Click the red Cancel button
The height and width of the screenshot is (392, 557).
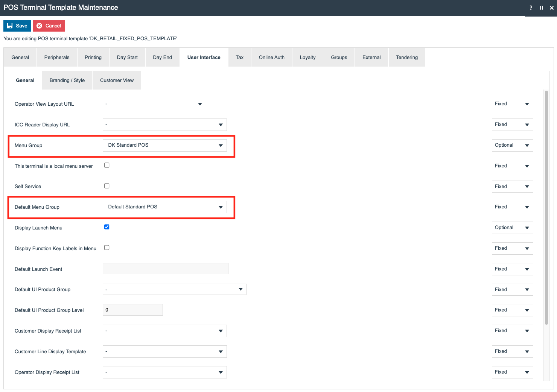[x=49, y=26]
